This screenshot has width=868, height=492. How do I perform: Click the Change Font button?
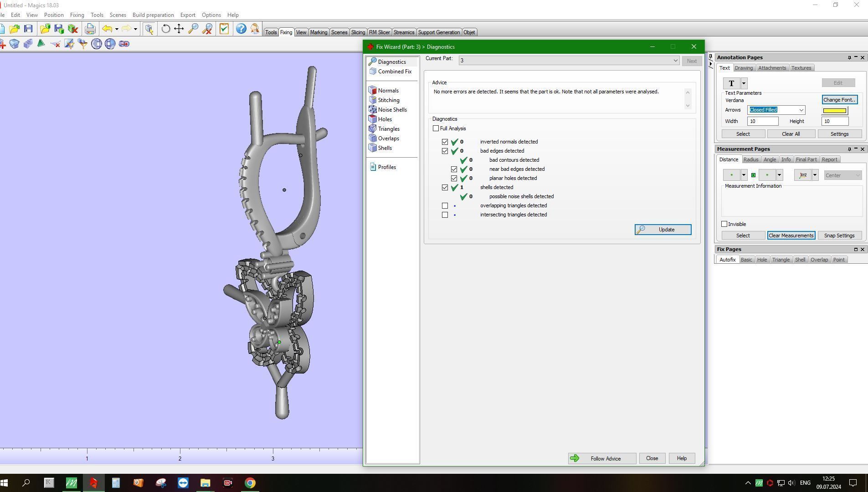[840, 100]
